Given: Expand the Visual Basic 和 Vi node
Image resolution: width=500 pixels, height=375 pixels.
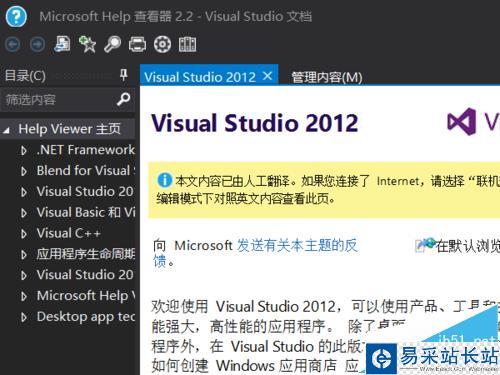Looking at the screenshot, I should pyautogui.click(x=24, y=213).
